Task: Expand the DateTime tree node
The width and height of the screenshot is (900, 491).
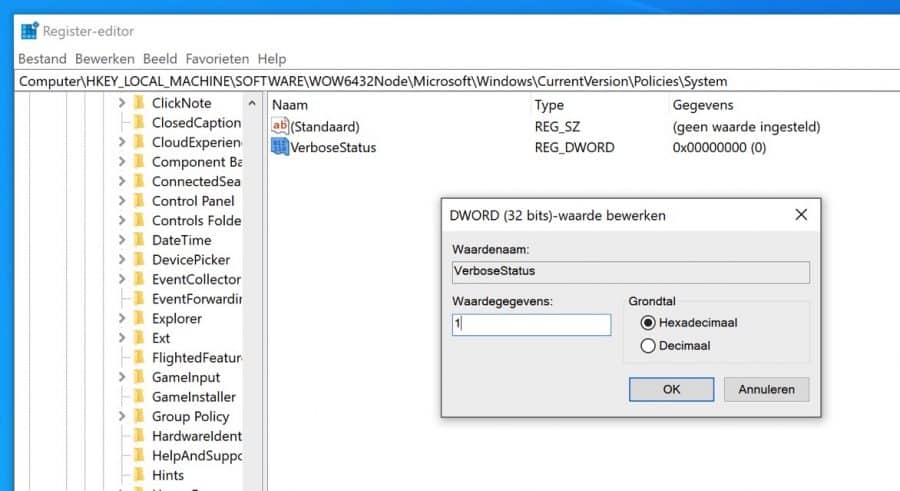Action: (122, 239)
